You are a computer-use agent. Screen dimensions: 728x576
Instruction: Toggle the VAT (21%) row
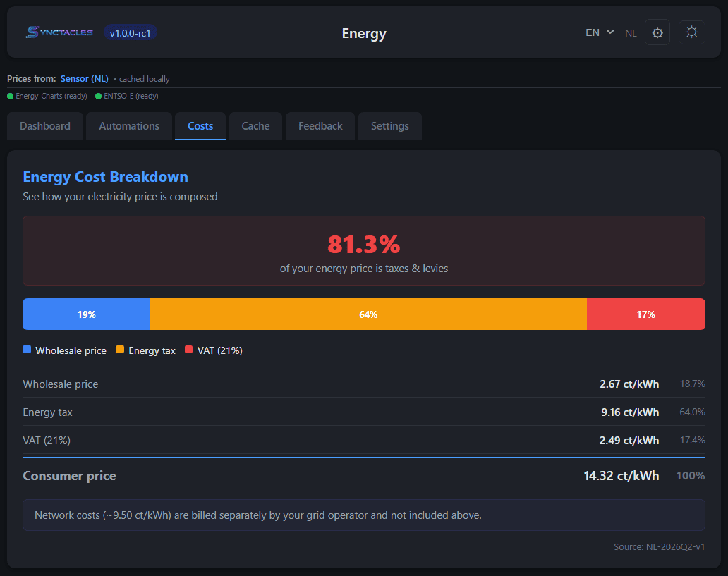pos(364,440)
